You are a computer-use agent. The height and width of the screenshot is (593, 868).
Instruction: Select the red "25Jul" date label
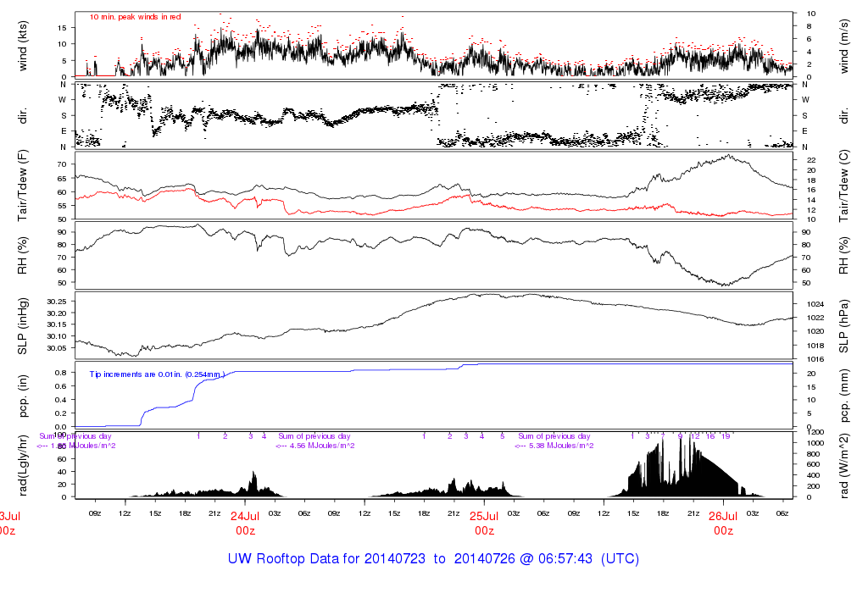click(484, 516)
